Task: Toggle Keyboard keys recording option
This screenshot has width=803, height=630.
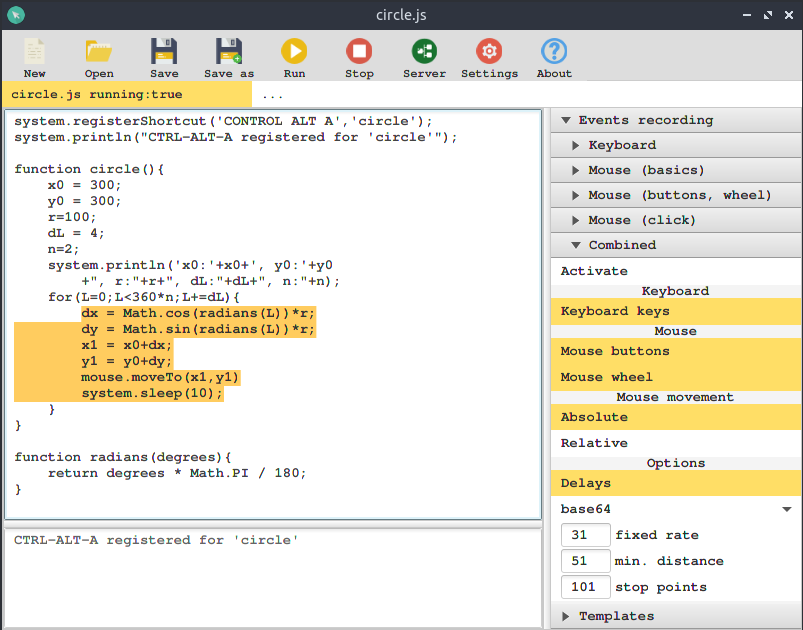Action: point(676,311)
